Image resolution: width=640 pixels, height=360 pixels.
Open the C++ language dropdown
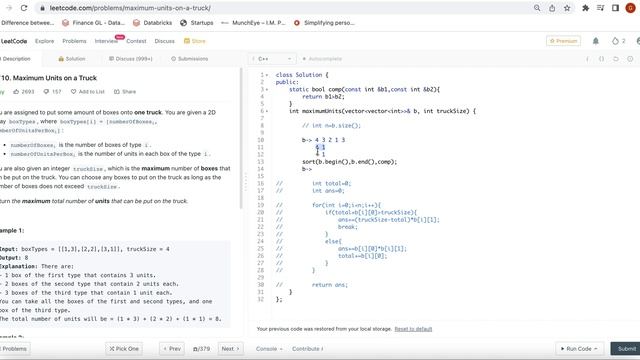coord(272,59)
